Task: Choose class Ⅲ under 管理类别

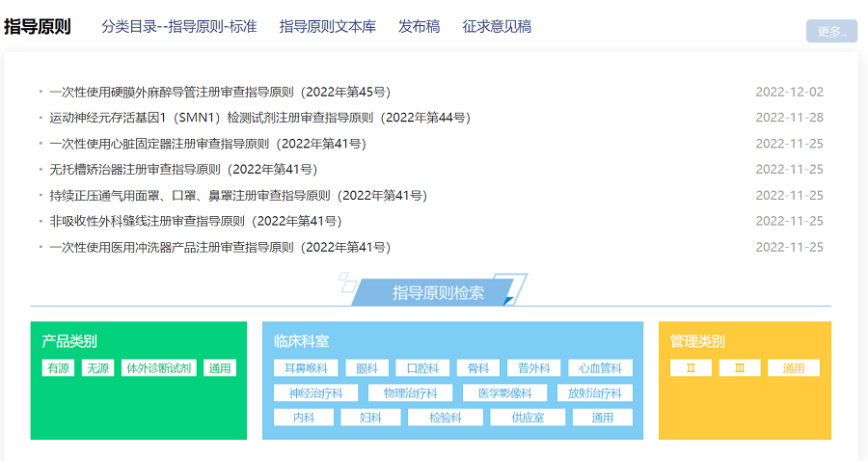Action: [x=740, y=368]
